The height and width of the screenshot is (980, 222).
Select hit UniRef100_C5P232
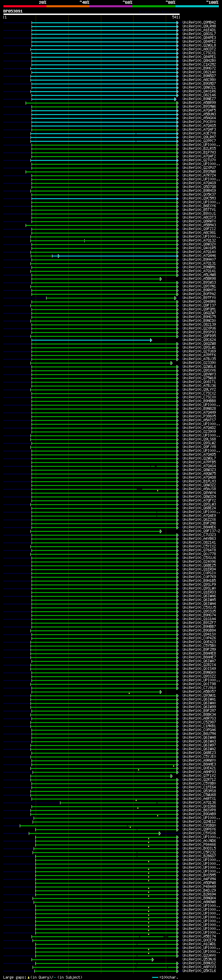[199, 852]
